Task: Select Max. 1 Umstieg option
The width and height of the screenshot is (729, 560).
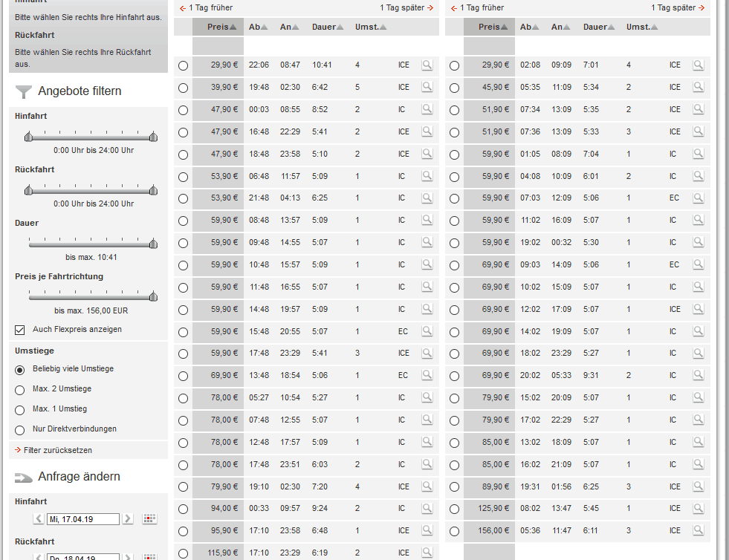Action: tap(19, 410)
